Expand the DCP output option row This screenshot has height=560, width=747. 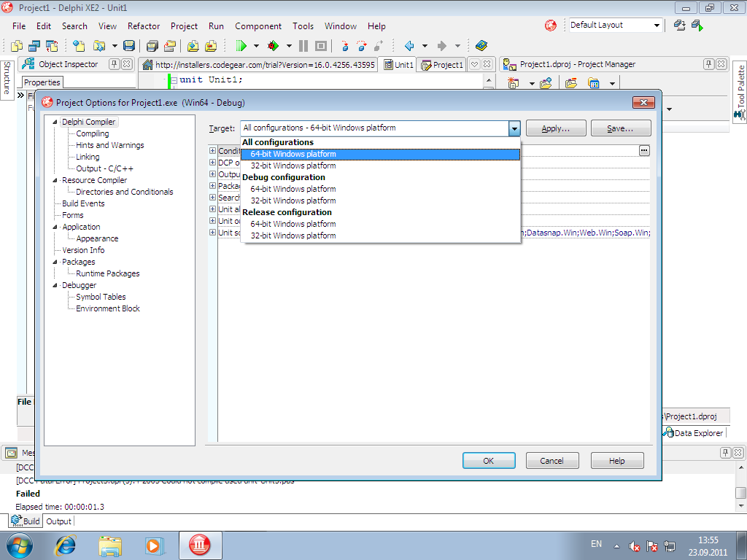212,163
